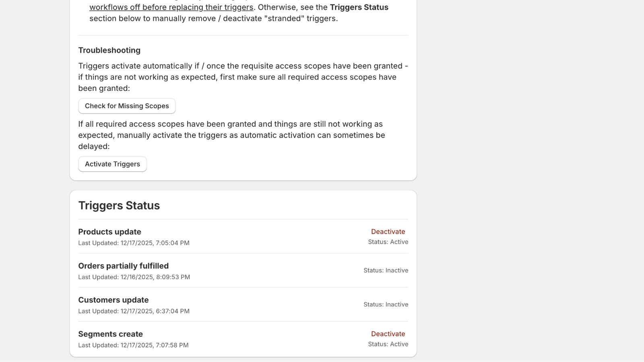Deactivate the Products update trigger
Image resolution: width=644 pixels, height=362 pixels.
tap(388, 231)
